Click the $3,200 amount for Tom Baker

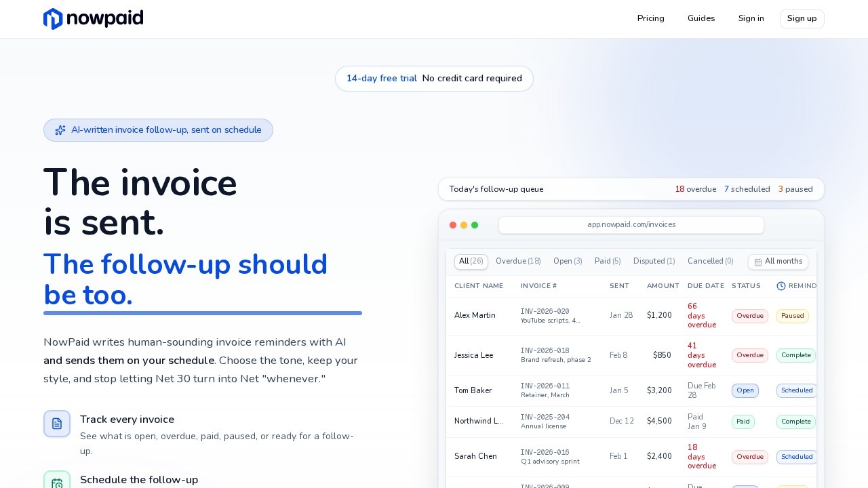(659, 391)
